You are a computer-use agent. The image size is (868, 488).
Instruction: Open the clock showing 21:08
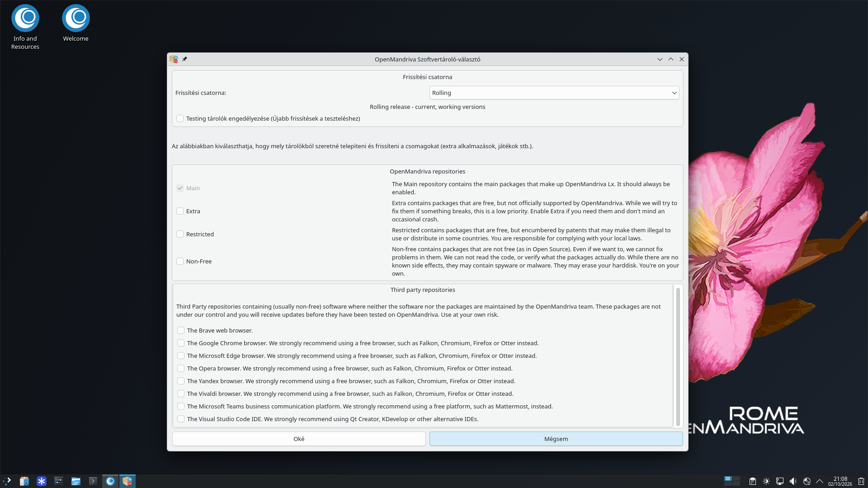tap(840, 481)
